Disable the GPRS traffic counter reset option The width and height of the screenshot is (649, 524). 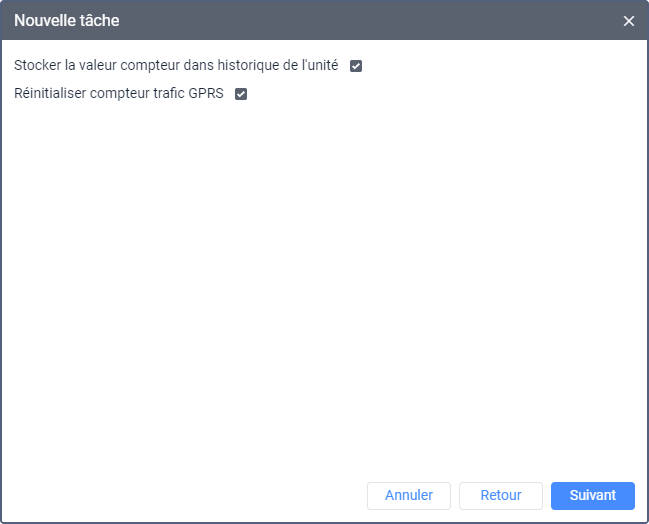pyautogui.click(x=241, y=95)
